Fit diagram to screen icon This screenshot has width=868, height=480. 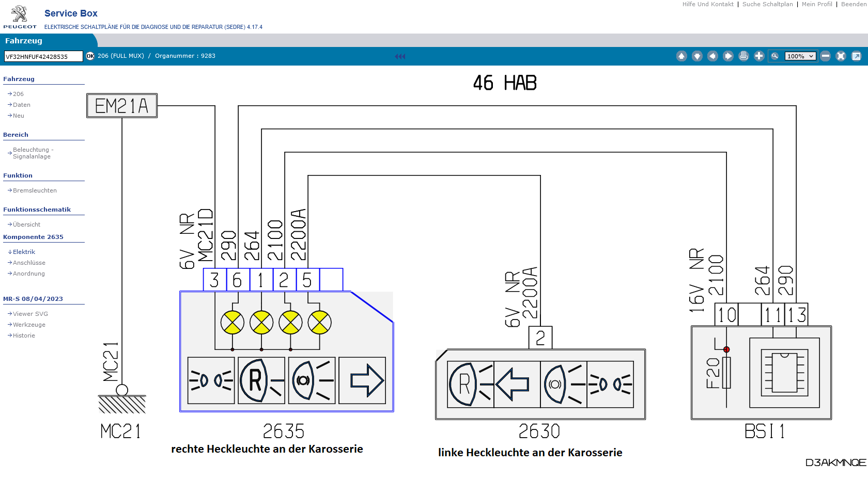click(x=841, y=56)
